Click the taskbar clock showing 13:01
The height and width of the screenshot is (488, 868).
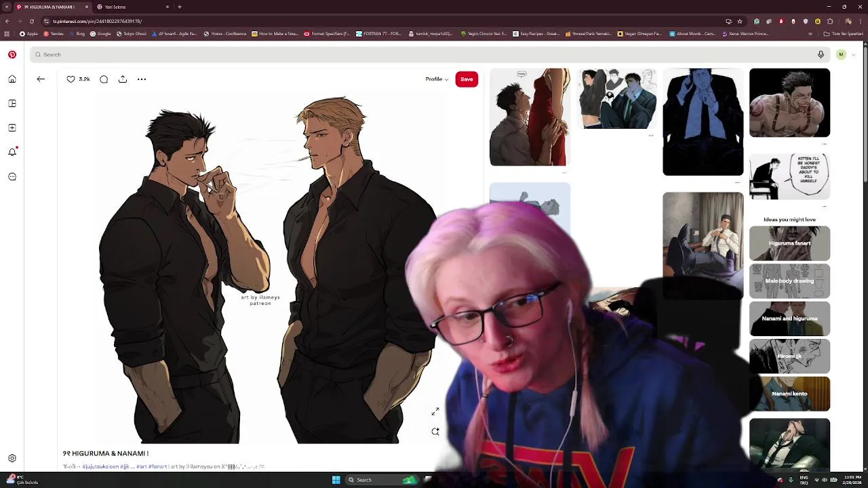tap(852, 480)
